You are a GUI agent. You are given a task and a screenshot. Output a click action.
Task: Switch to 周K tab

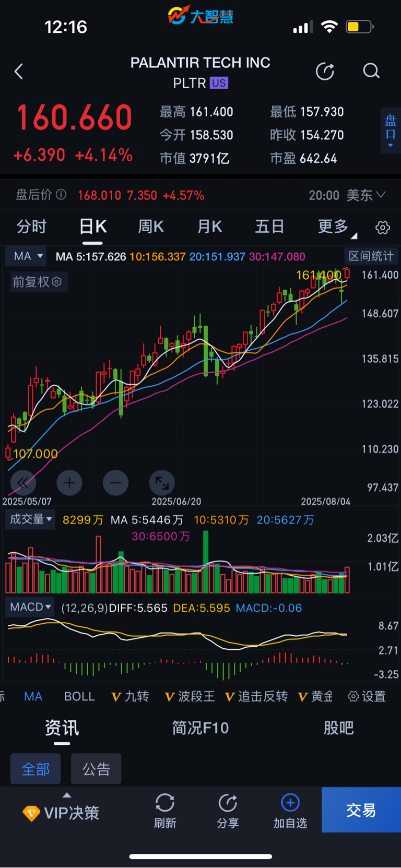click(x=151, y=227)
